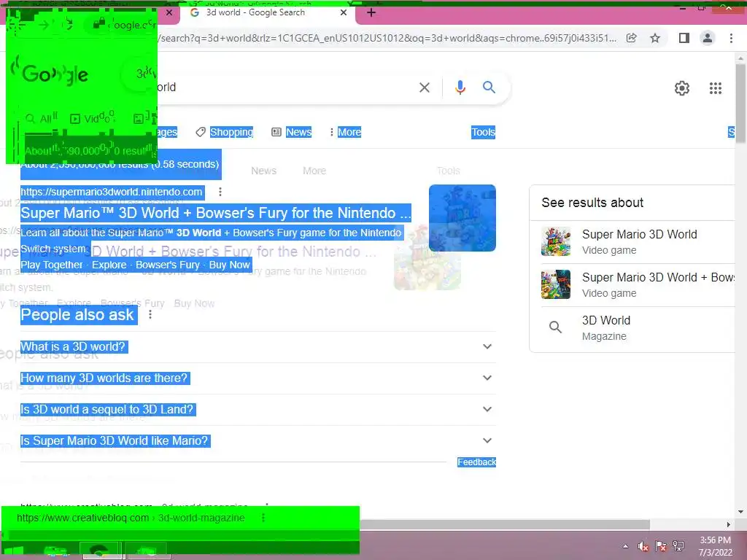Open search Tools
Screen dimensions: 747x560
click(x=483, y=133)
